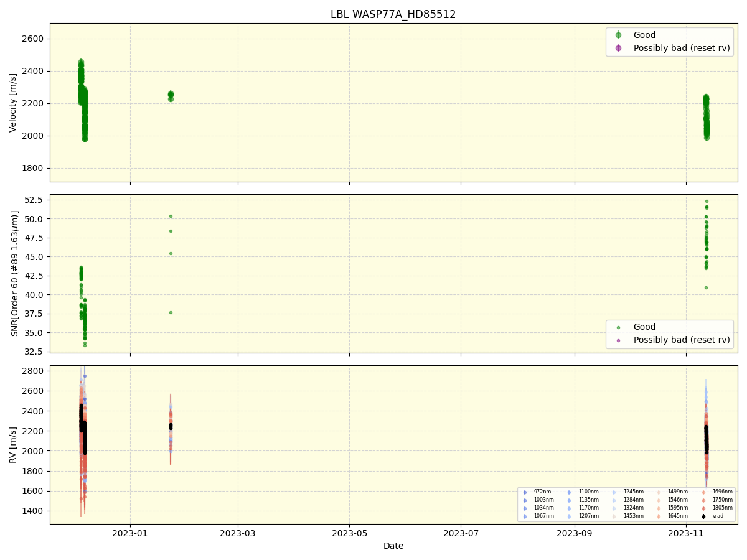
Task: Select the 2023-11 date tick label
Action: pyautogui.click(x=686, y=533)
